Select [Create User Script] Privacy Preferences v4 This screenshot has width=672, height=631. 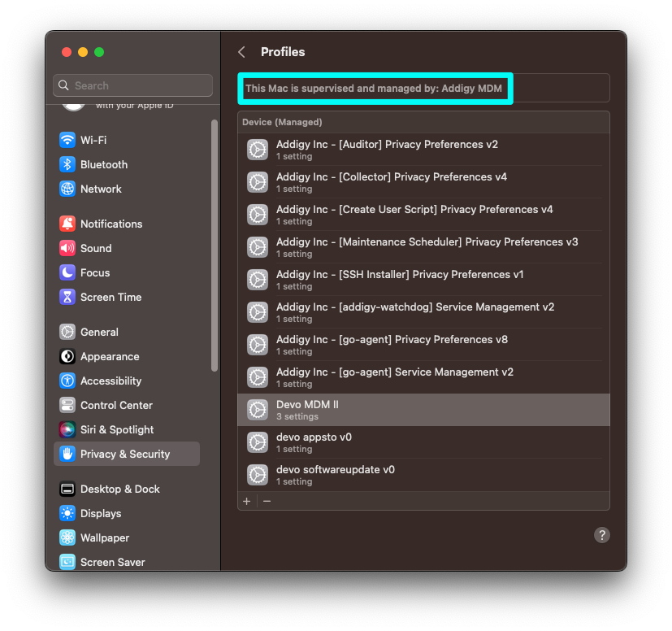tap(423, 215)
